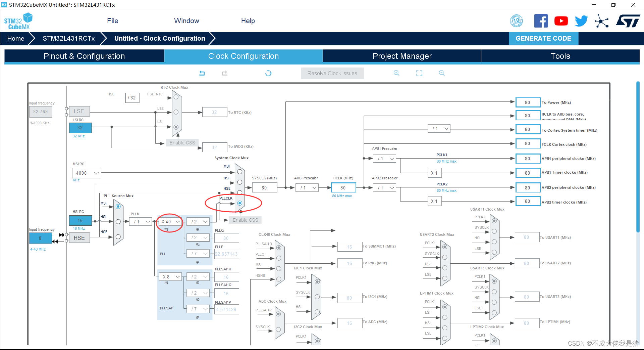644x350 pixels.
Task: Select HSE in System Clock Mux
Action: pyautogui.click(x=239, y=192)
